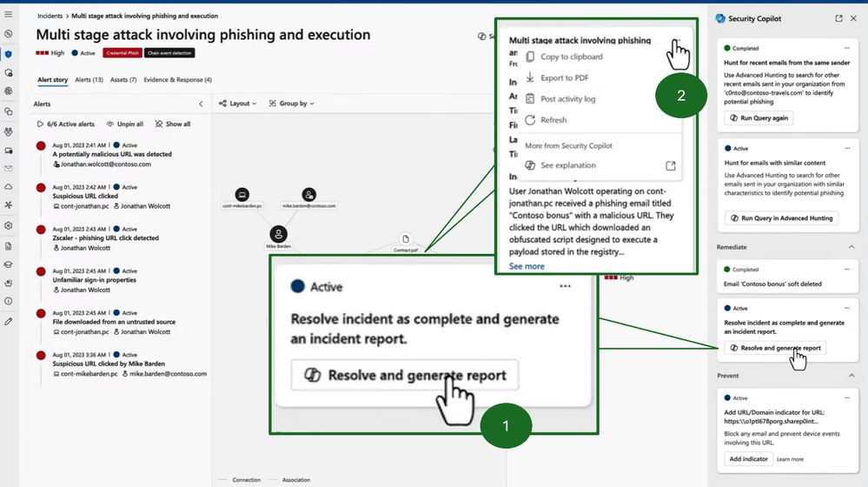Open the cloud apps sidebar icon
Image resolution: width=868 pixels, height=487 pixels.
(x=9, y=187)
